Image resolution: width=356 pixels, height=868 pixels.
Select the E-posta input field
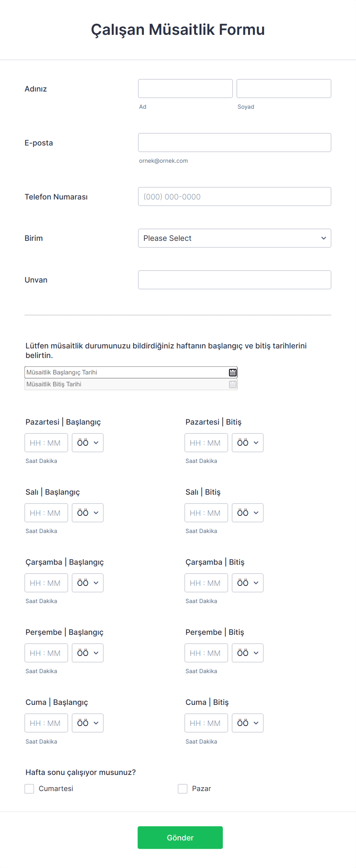click(235, 142)
